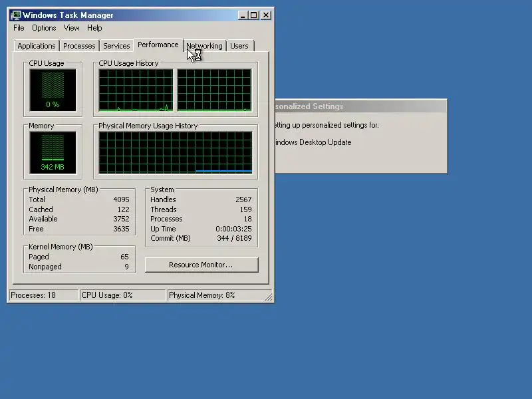The image size is (532, 399).
Task: Click the Cached memory value 122
Action: point(123,209)
